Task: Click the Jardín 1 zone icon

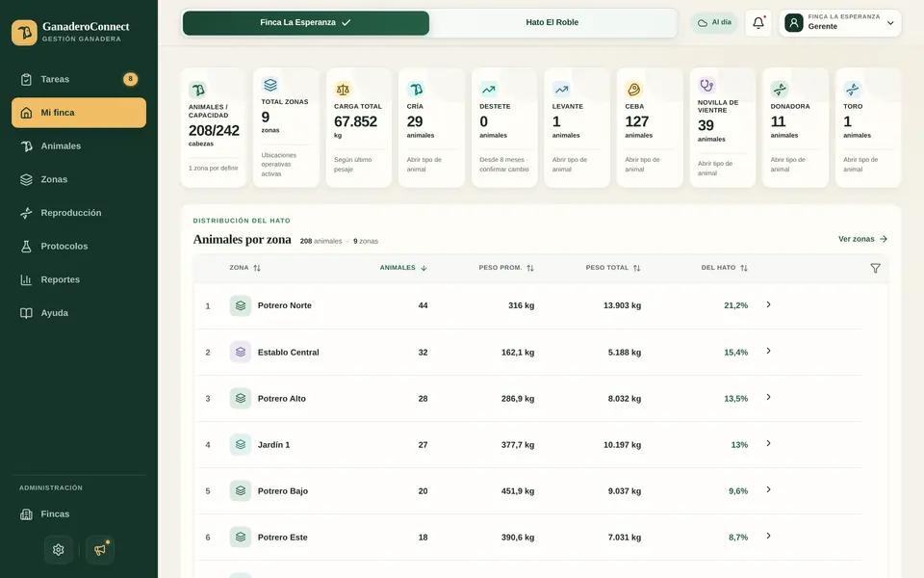Action: 241,445
